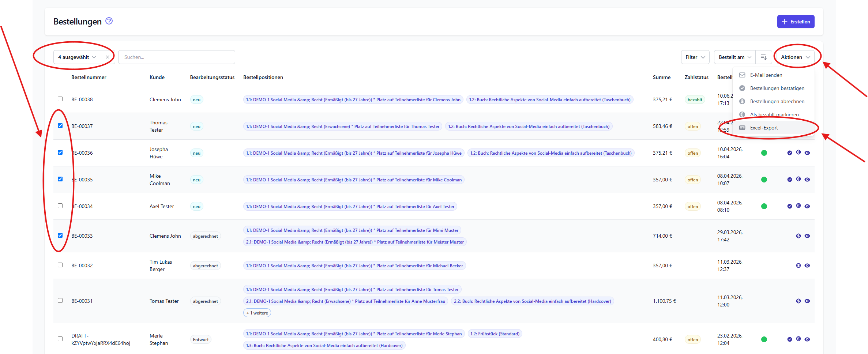Toggle the sort direction icon
868x354 pixels.
763,57
